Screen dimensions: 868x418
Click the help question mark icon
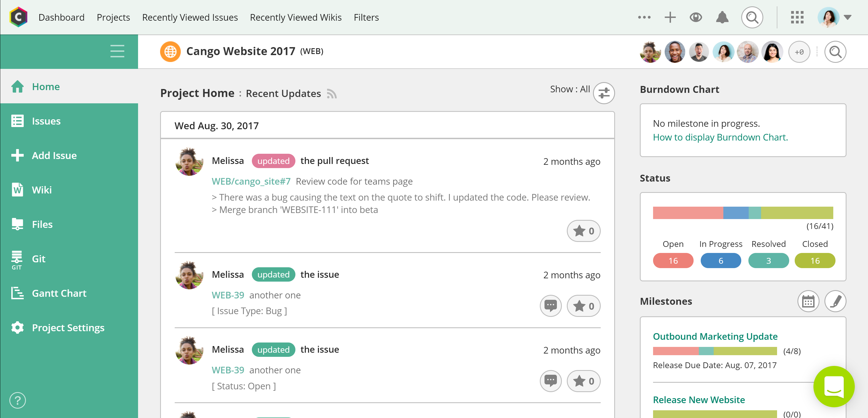click(x=18, y=400)
